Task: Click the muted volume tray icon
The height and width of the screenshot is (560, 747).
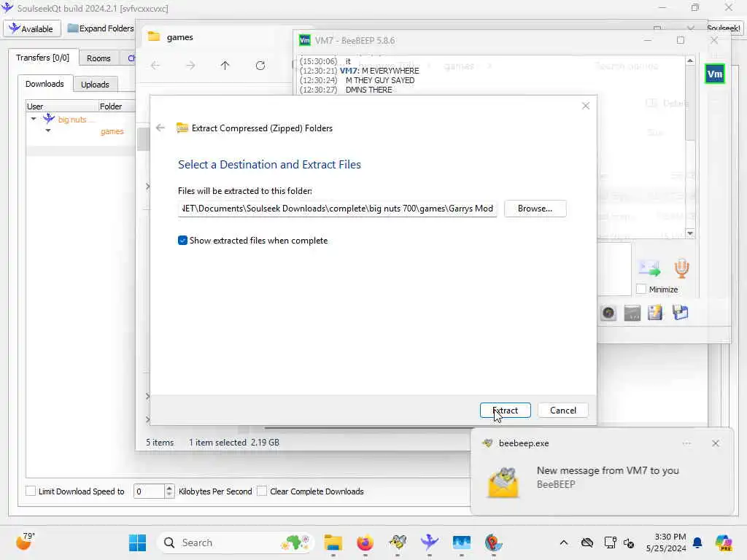Action: pos(629,542)
